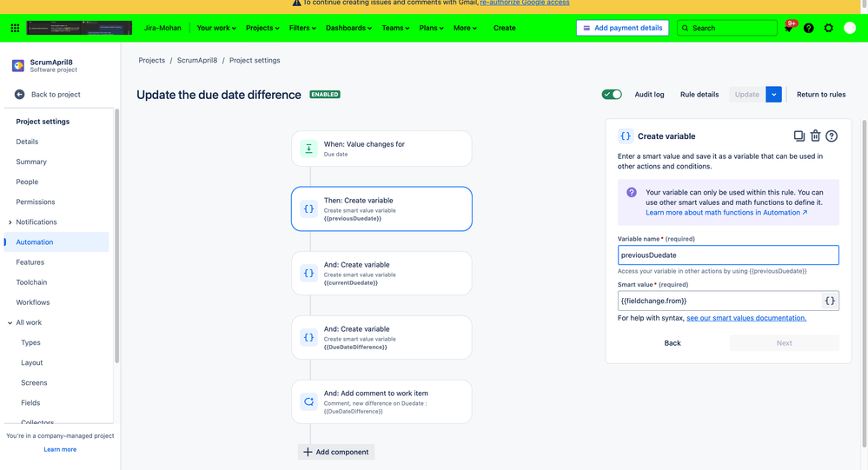Open smart values documentation link
The image size is (868, 470).
pyautogui.click(x=746, y=318)
